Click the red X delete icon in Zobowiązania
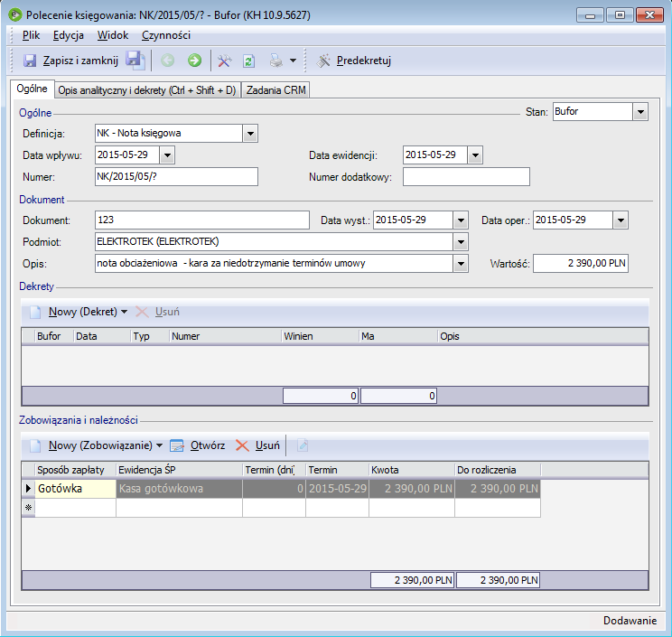The height and width of the screenshot is (637, 672). 242,445
